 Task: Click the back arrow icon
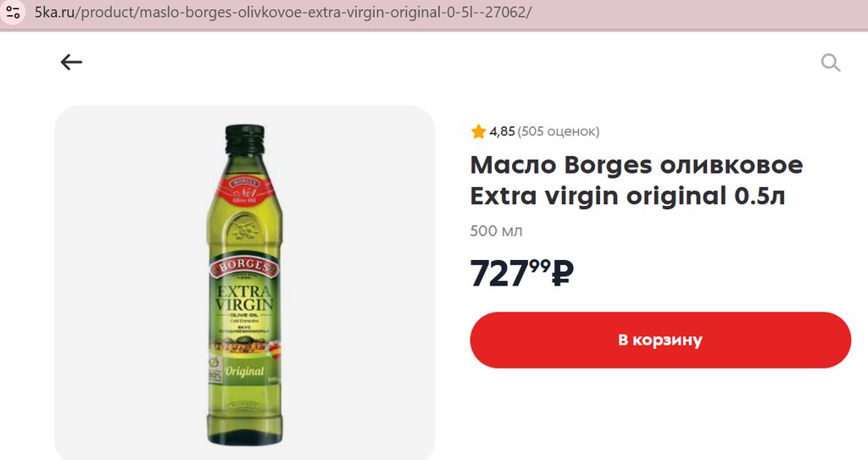pyautogui.click(x=71, y=62)
